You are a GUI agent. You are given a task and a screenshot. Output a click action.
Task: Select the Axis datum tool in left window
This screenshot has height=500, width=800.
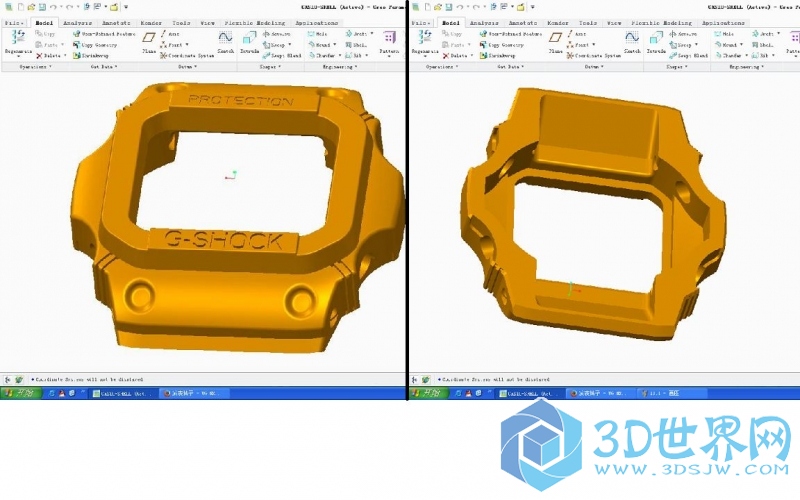(x=170, y=34)
